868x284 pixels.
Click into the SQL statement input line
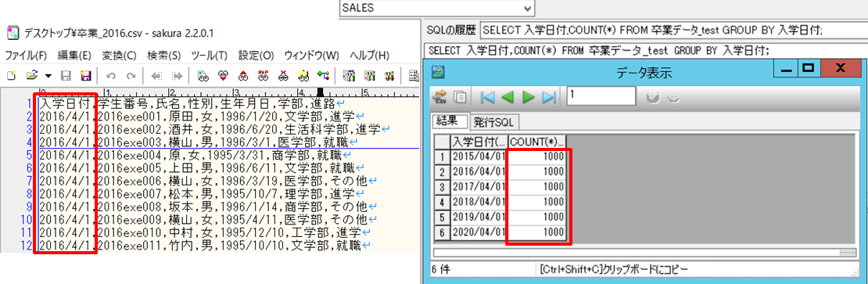pyautogui.click(x=645, y=50)
